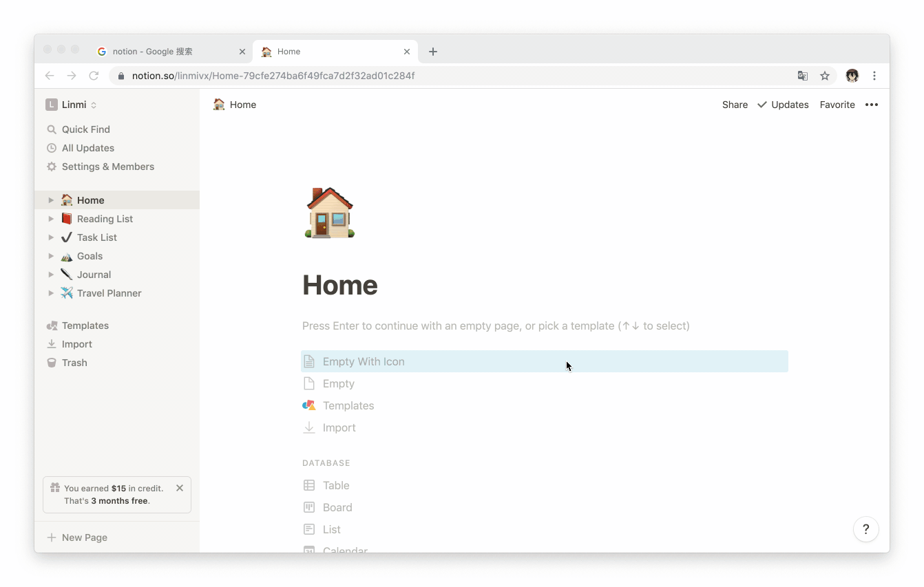Close the notion Google search tab
Viewport: 924px width, 587px height.
(x=242, y=52)
